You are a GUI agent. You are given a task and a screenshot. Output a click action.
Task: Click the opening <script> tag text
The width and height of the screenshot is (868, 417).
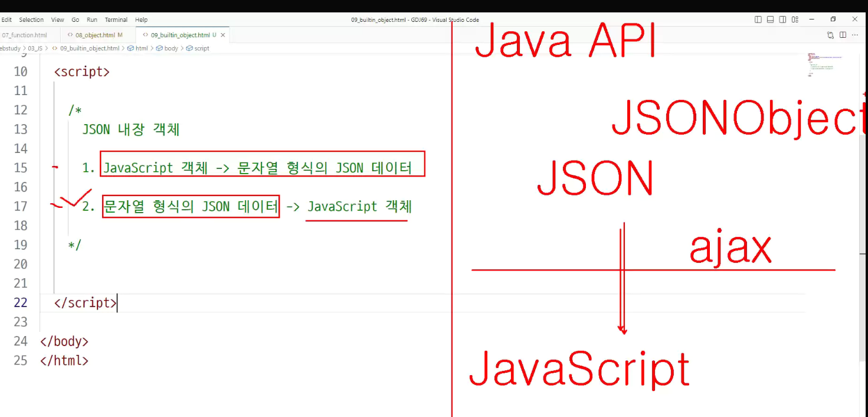tap(82, 71)
